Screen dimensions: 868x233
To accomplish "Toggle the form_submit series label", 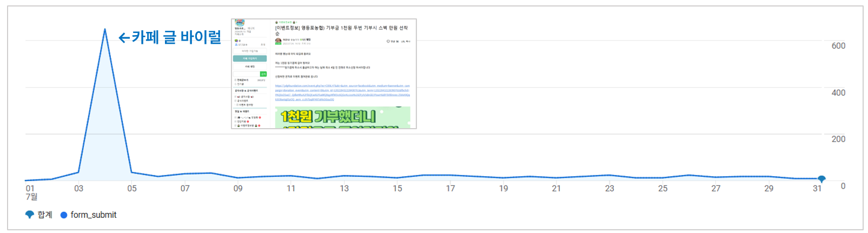I will pyautogui.click(x=93, y=215).
